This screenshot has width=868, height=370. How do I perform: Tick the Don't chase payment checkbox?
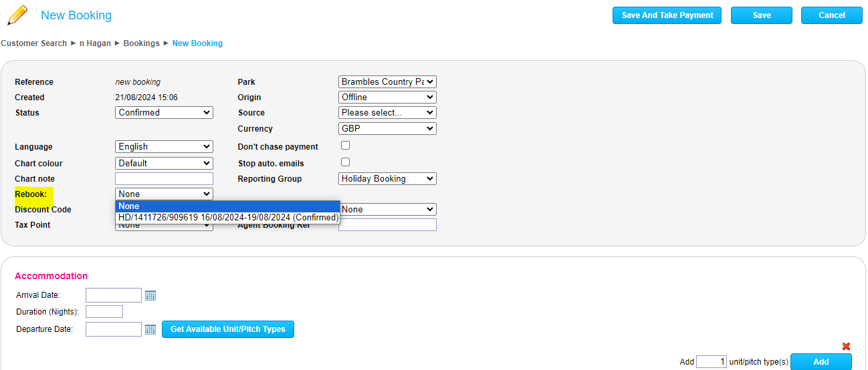coord(345,146)
